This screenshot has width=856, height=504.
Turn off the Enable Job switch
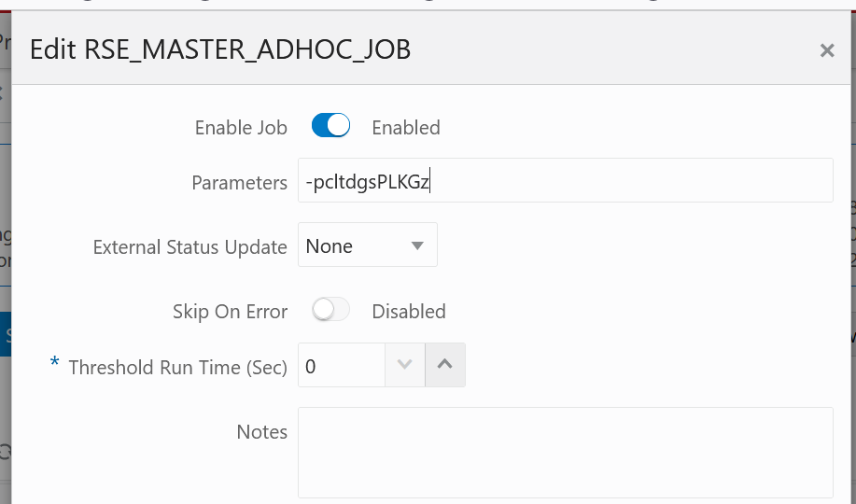coord(330,125)
